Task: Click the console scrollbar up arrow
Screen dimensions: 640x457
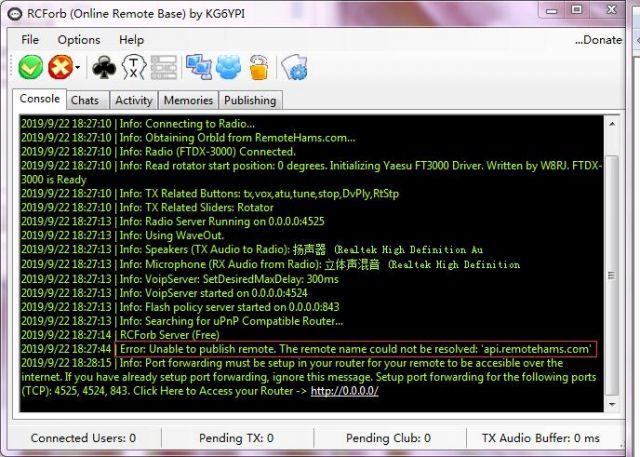Action: coord(612,124)
